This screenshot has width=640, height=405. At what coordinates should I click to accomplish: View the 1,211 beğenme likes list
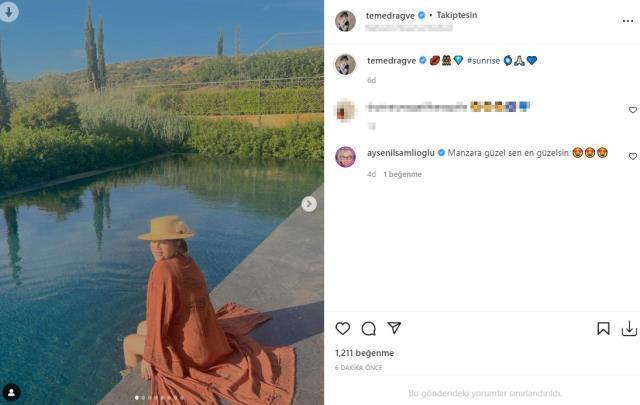click(364, 353)
